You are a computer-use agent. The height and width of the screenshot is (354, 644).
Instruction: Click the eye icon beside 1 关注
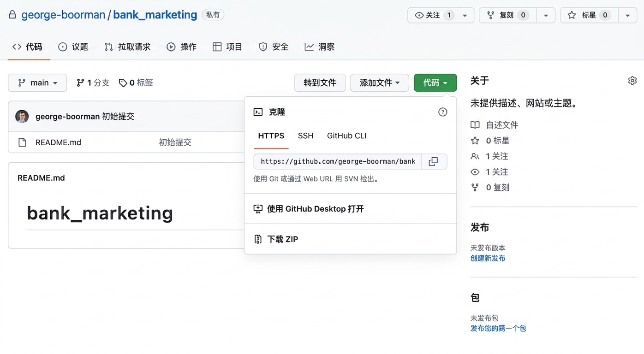click(475, 172)
